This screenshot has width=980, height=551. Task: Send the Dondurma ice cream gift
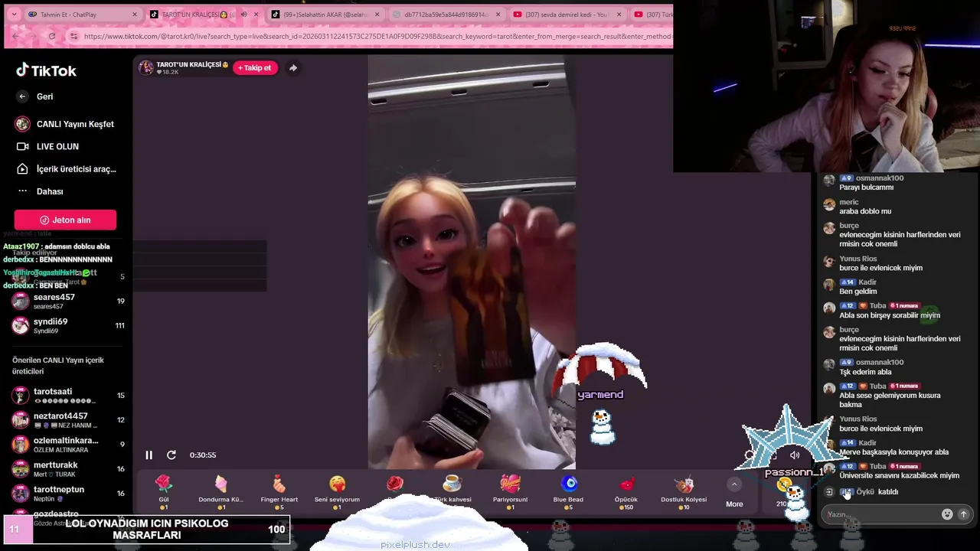(x=220, y=491)
